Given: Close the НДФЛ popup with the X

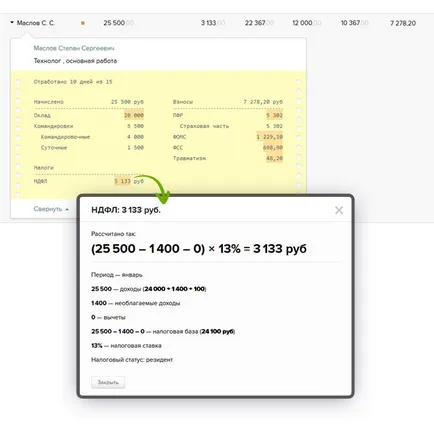Looking at the screenshot, I should click(x=339, y=210).
